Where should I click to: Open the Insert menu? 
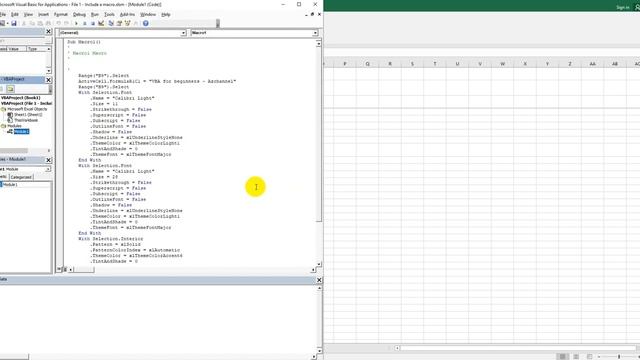(43, 14)
